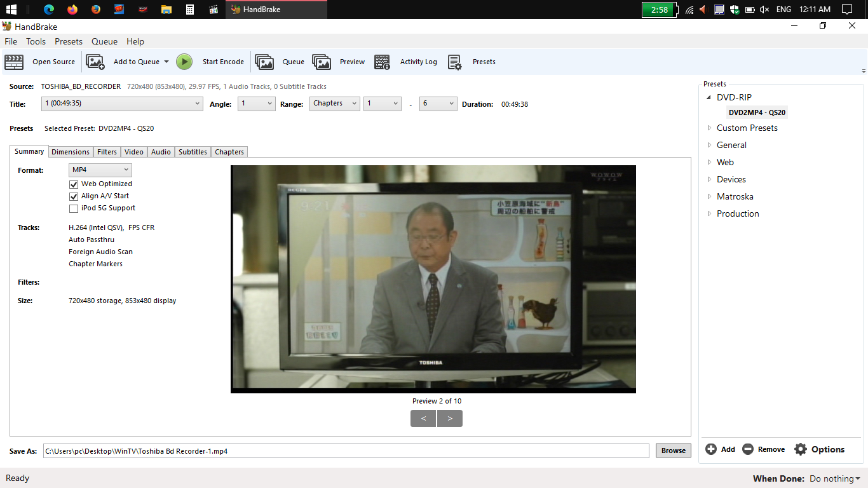The height and width of the screenshot is (488, 868).
Task: Open the Activity Log icon
Action: point(382,62)
